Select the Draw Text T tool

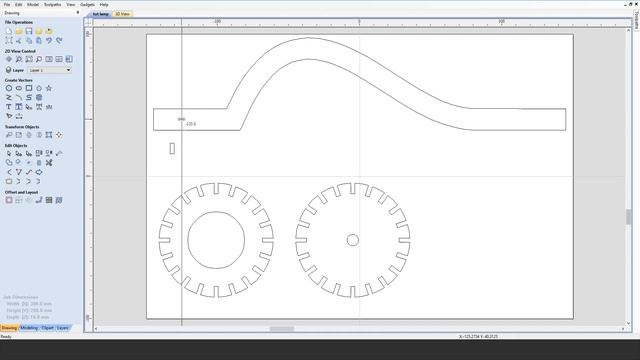pyautogui.click(x=9, y=107)
